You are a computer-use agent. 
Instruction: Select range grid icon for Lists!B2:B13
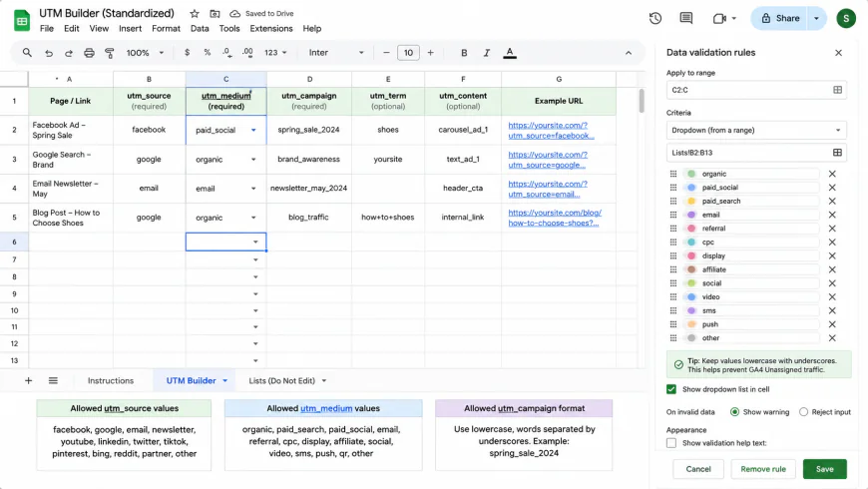pyautogui.click(x=837, y=153)
